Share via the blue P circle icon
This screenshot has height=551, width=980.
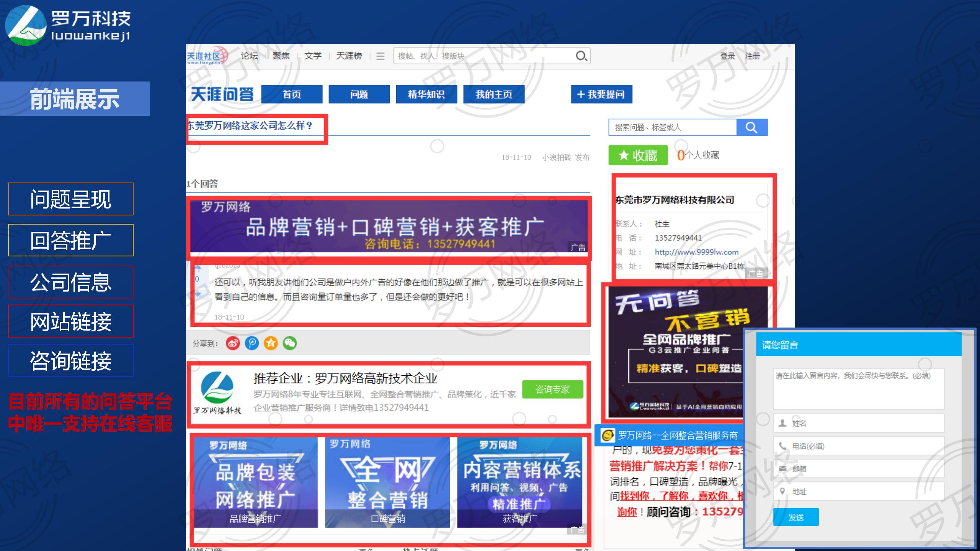click(x=252, y=343)
